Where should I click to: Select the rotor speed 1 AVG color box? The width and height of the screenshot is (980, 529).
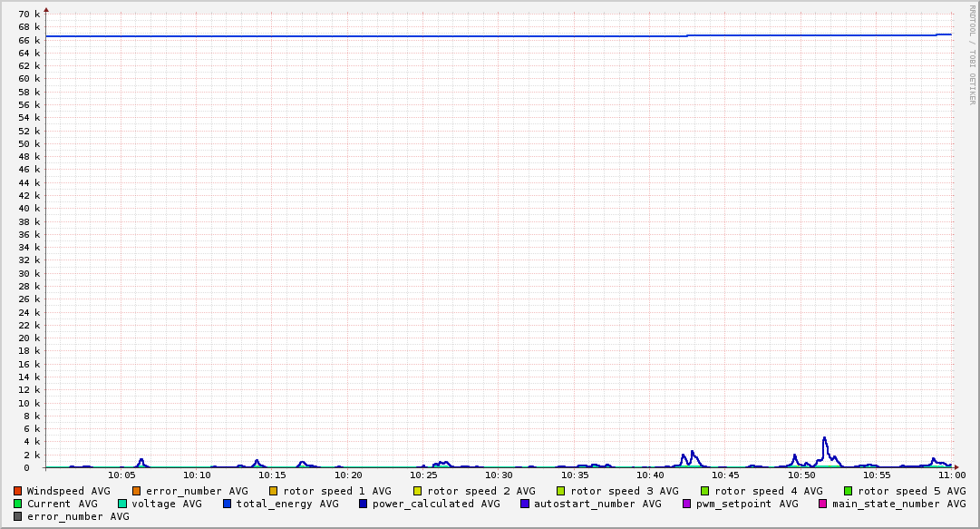(x=274, y=491)
